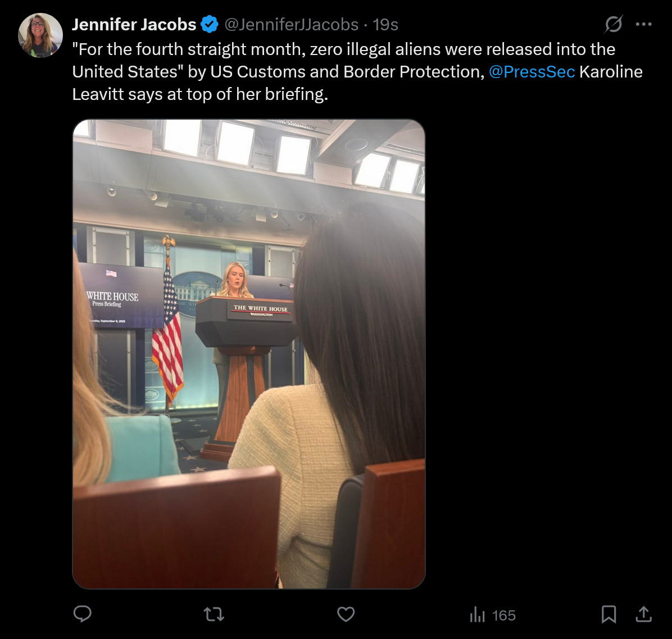
Task: Share the post via upload arrow
Action: pyautogui.click(x=644, y=615)
